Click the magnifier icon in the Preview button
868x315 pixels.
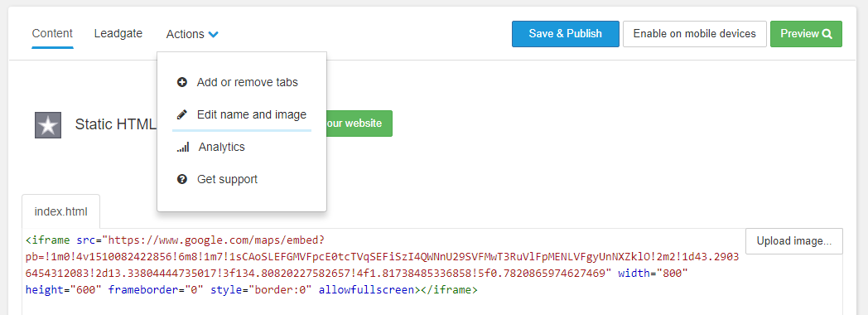(827, 34)
